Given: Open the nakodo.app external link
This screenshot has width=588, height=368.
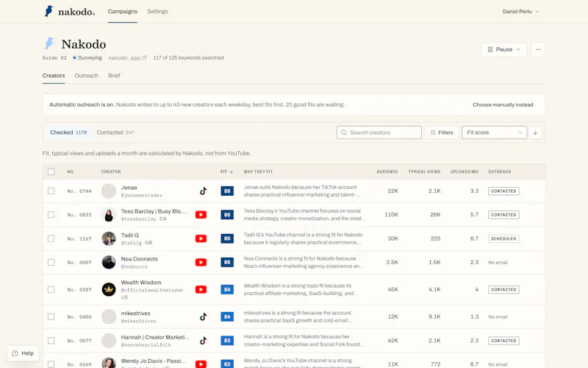Looking at the screenshot, I should [x=127, y=58].
